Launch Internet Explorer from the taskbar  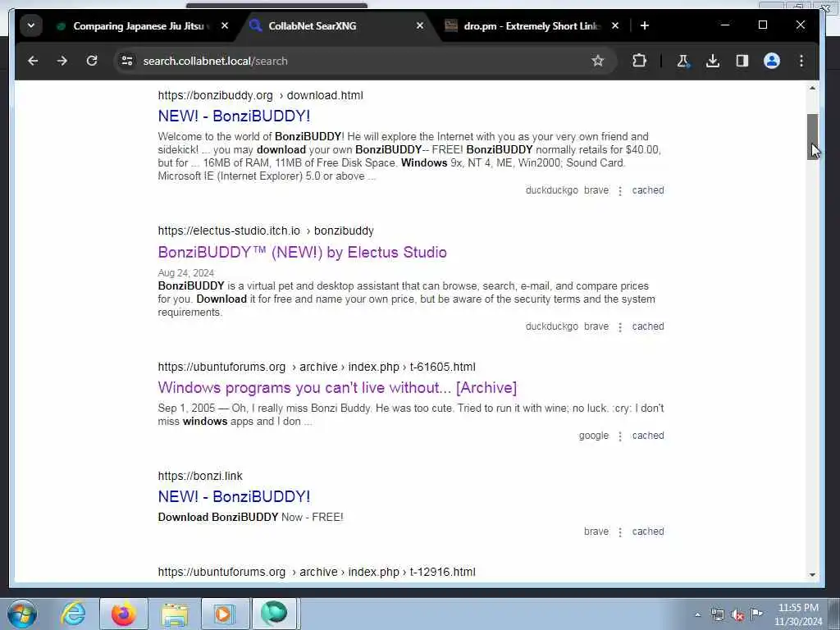click(x=73, y=614)
